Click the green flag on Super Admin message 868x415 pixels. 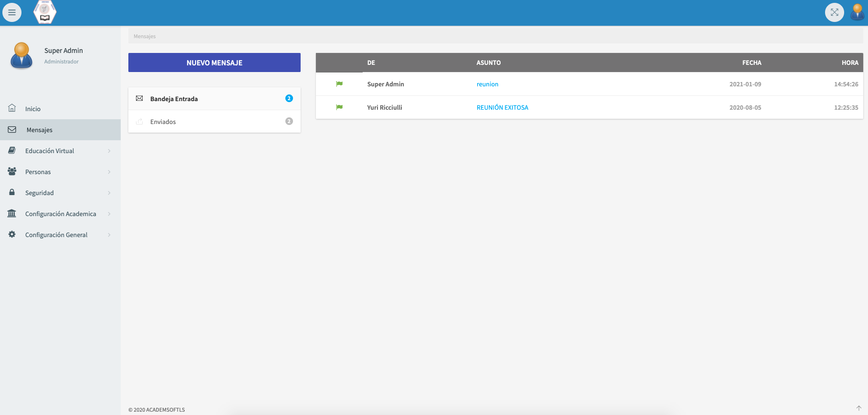tap(339, 84)
